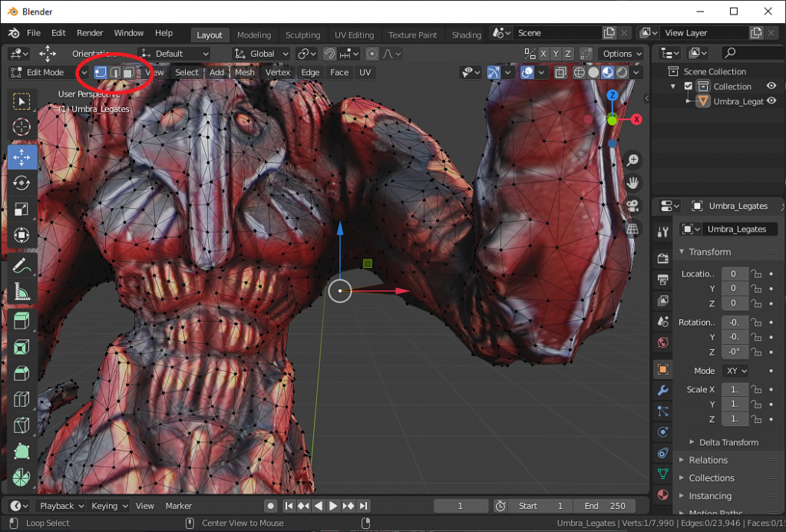Open the Global transform orientation dropdown

click(x=261, y=53)
